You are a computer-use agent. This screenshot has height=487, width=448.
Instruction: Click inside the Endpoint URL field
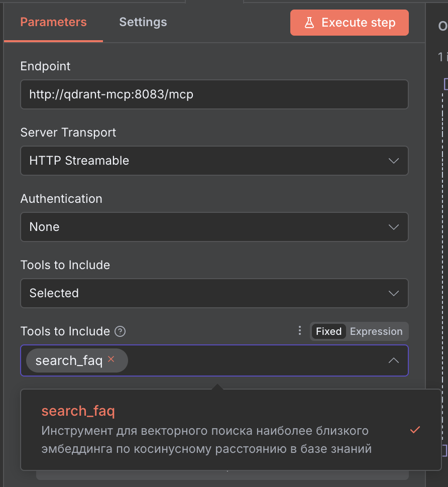point(214,94)
